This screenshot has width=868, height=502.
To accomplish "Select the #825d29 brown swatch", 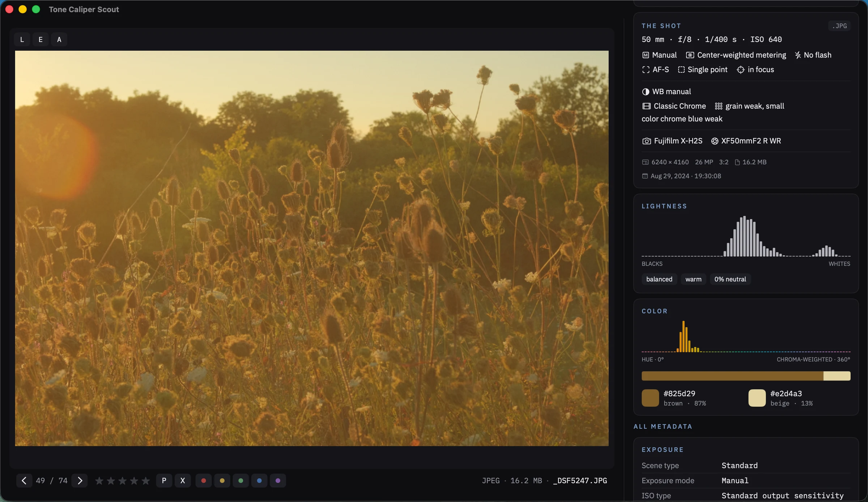I will [650, 398].
